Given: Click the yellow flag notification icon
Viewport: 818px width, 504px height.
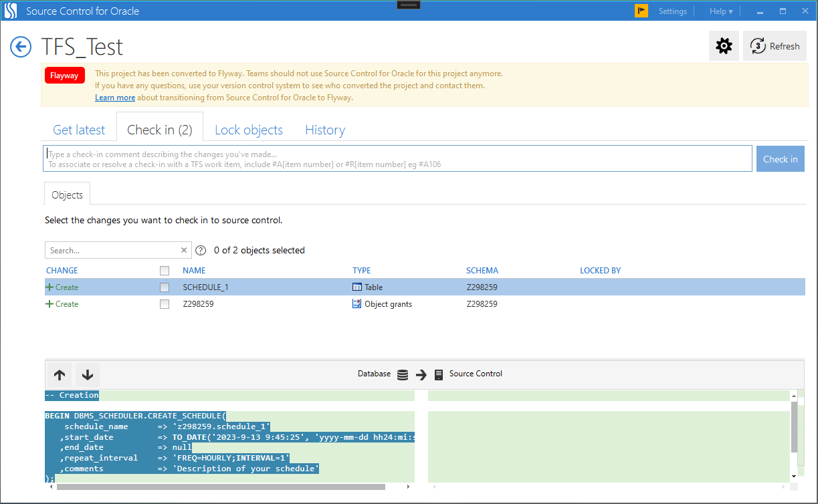Looking at the screenshot, I should click(641, 11).
